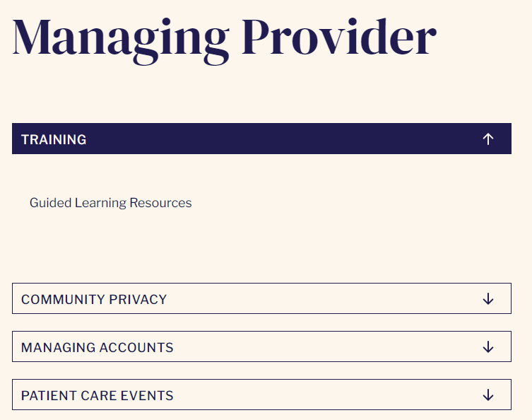Click the Community Privacy down arrow icon

tap(488, 299)
